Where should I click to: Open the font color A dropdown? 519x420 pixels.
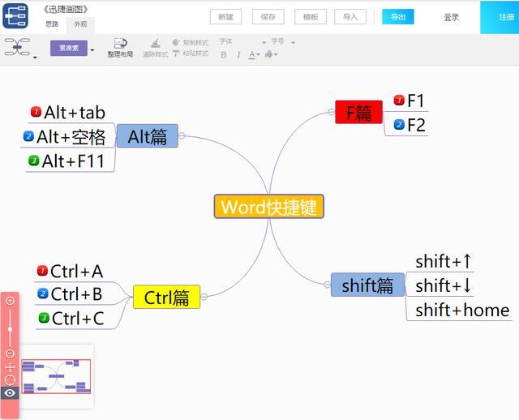click(x=254, y=54)
